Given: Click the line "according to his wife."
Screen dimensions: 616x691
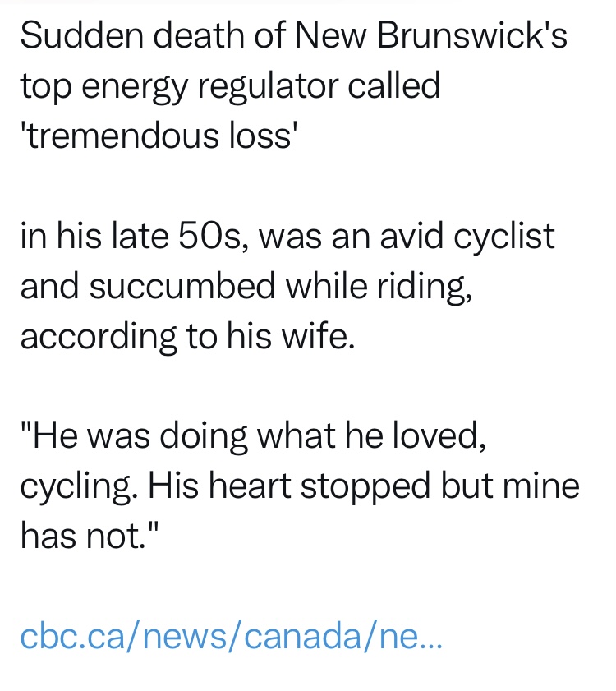Looking at the screenshot, I should click(187, 337).
